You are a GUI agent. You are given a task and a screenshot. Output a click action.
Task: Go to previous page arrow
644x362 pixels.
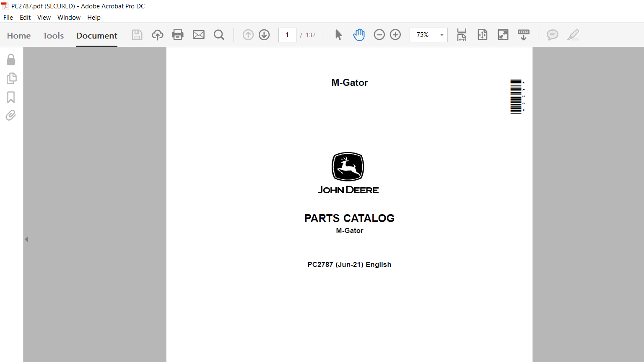tap(248, 35)
